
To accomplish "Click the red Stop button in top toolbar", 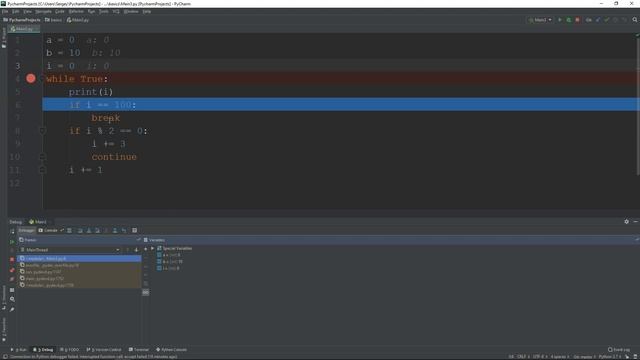I will coord(578,20).
